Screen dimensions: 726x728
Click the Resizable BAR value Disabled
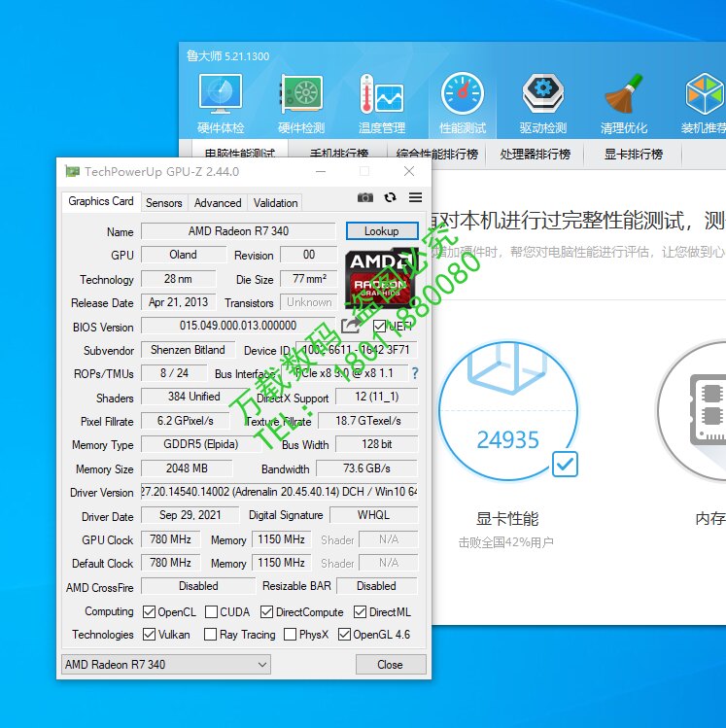[377, 586]
